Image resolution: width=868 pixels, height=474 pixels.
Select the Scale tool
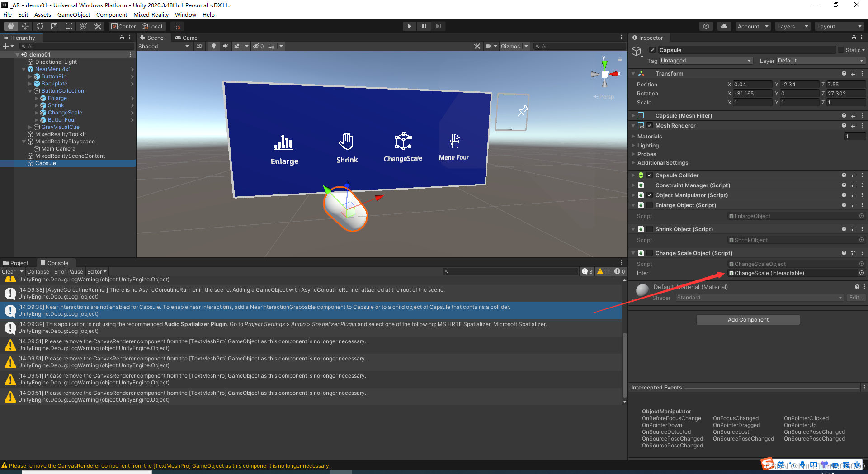54,26
